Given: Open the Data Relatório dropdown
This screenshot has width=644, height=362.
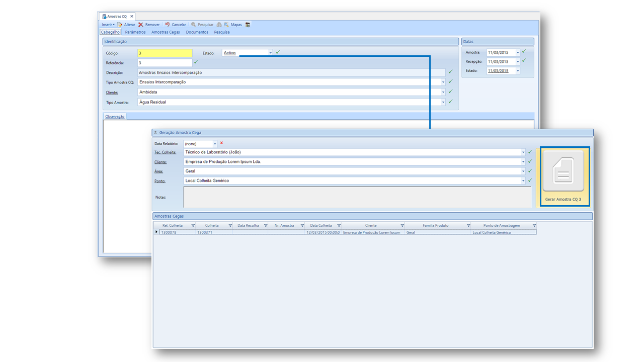Looking at the screenshot, I should [x=215, y=144].
